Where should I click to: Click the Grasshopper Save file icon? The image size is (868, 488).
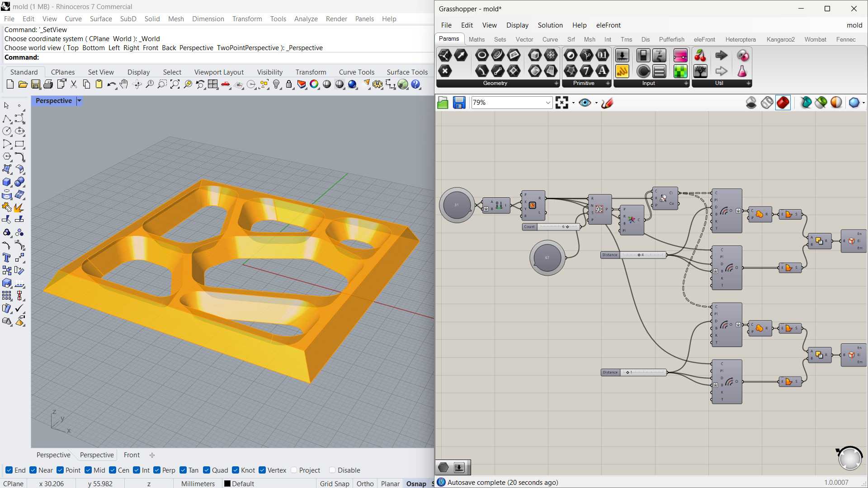pos(459,103)
